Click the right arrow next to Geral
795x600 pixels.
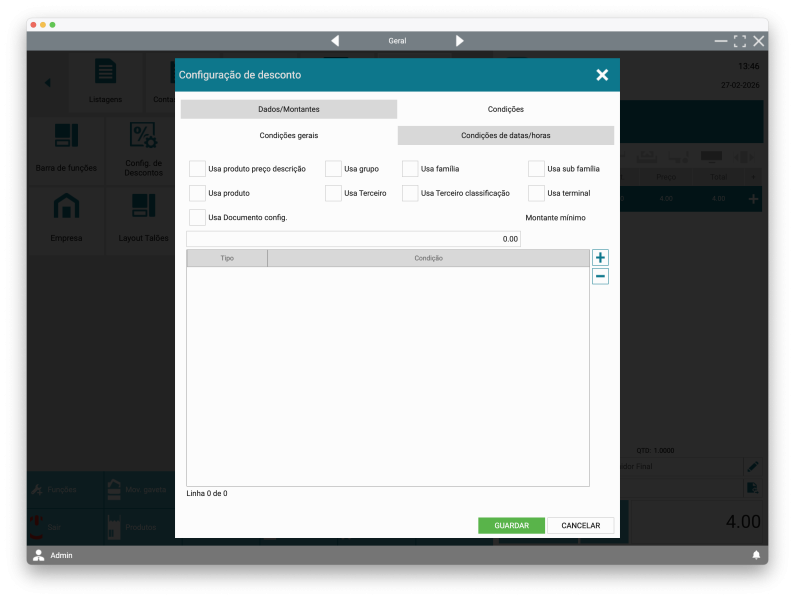coord(460,41)
